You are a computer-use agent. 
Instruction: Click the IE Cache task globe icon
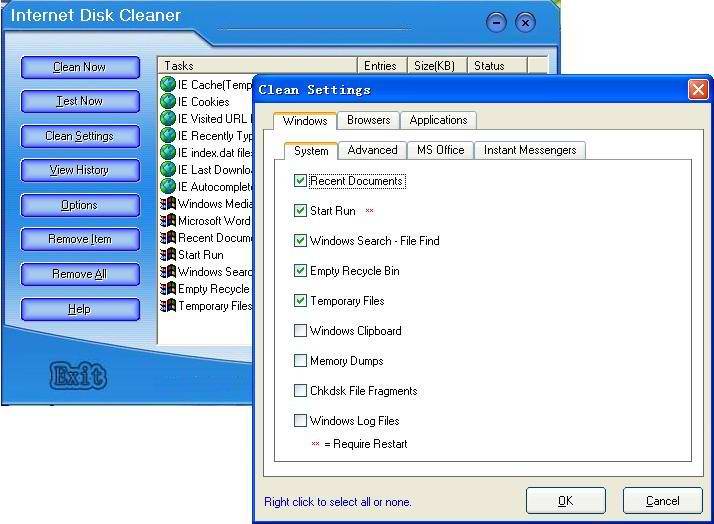pyautogui.click(x=168, y=85)
